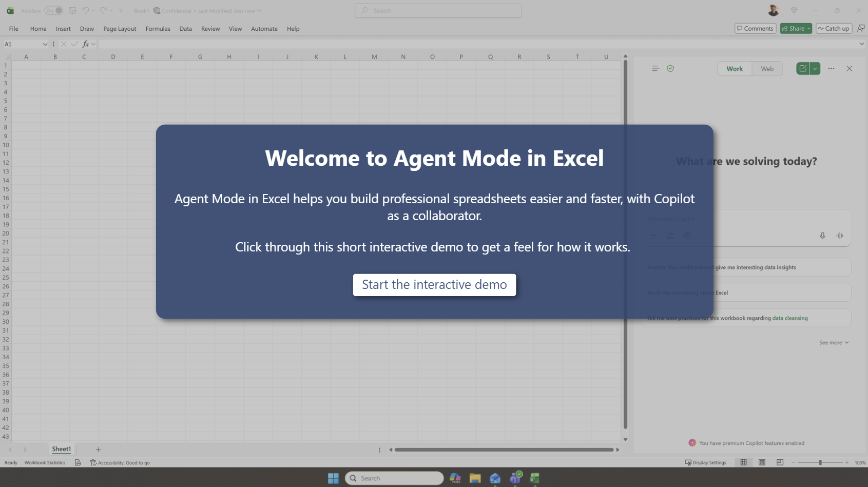Click the voice waveform icon in Copilot
The image size is (868, 487).
coord(840,236)
